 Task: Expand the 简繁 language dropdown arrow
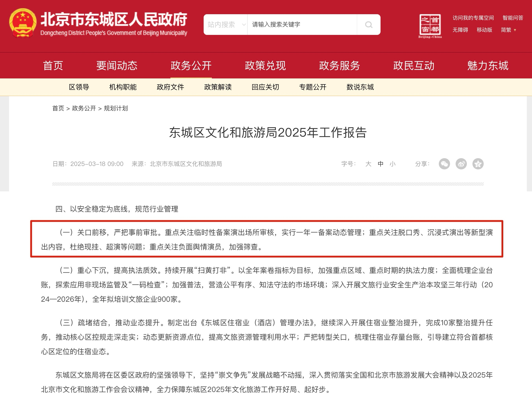pyautogui.click(x=515, y=30)
